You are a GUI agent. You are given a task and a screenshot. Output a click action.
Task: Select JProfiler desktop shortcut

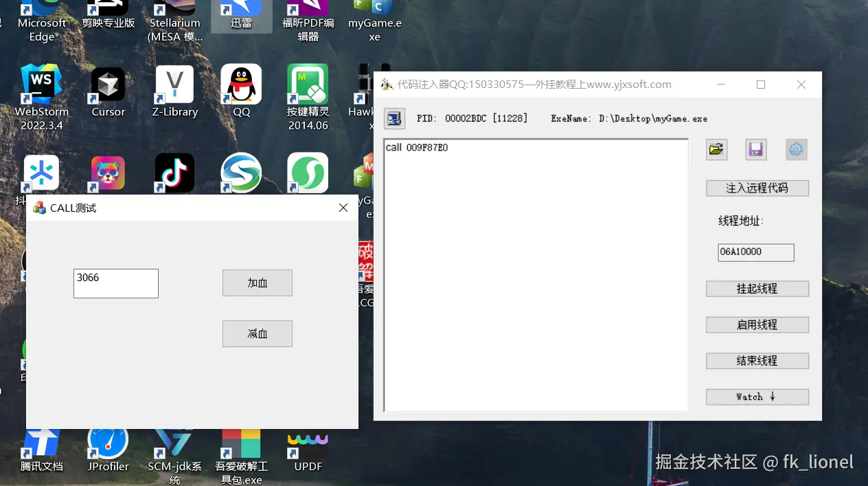pyautogui.click(x=108, y=450)
